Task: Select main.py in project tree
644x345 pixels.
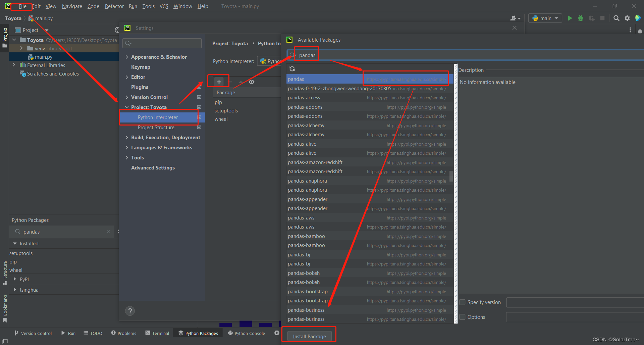Action: [x=44, y=57]
